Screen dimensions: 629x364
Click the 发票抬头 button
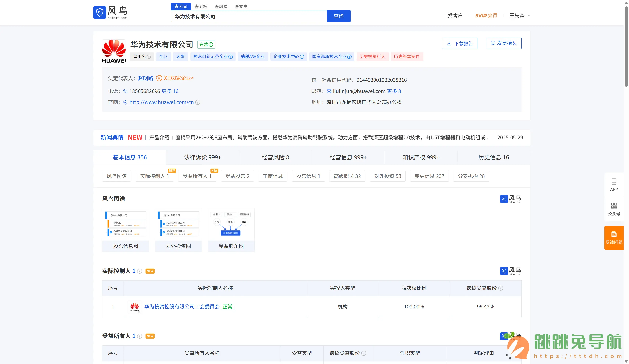click(504, 43)
